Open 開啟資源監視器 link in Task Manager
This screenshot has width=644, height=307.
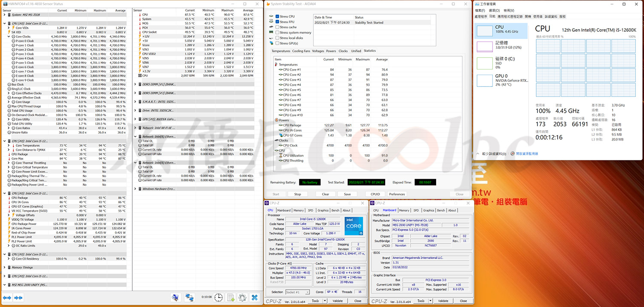pos(527,153)
